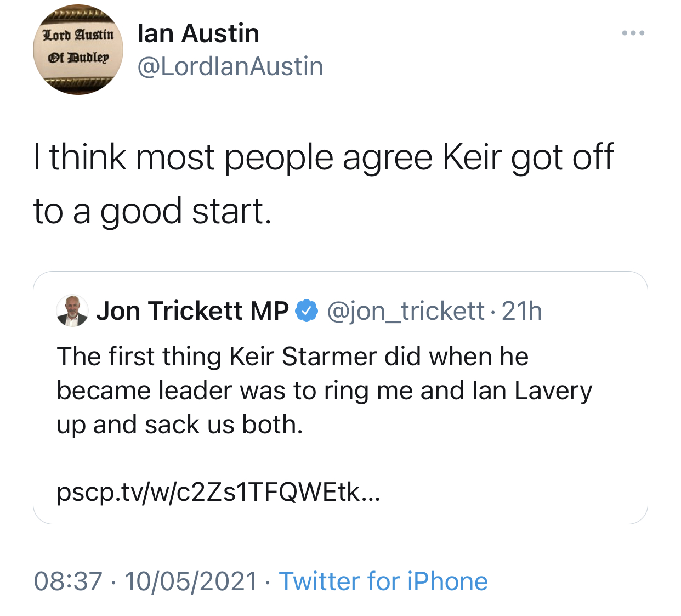Click "The first thing" in the quoted tweet
The image size is (681, 616).
tap(138, 357)
